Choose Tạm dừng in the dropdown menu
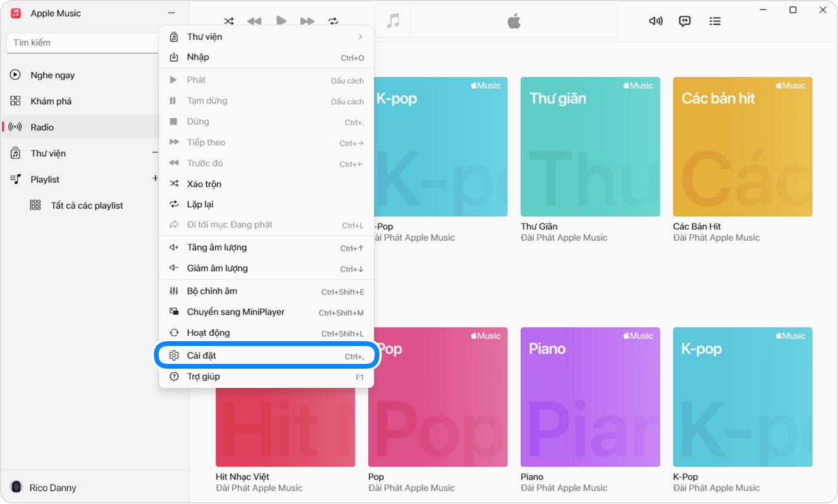838x504 pixels. (x=266, y=101)
